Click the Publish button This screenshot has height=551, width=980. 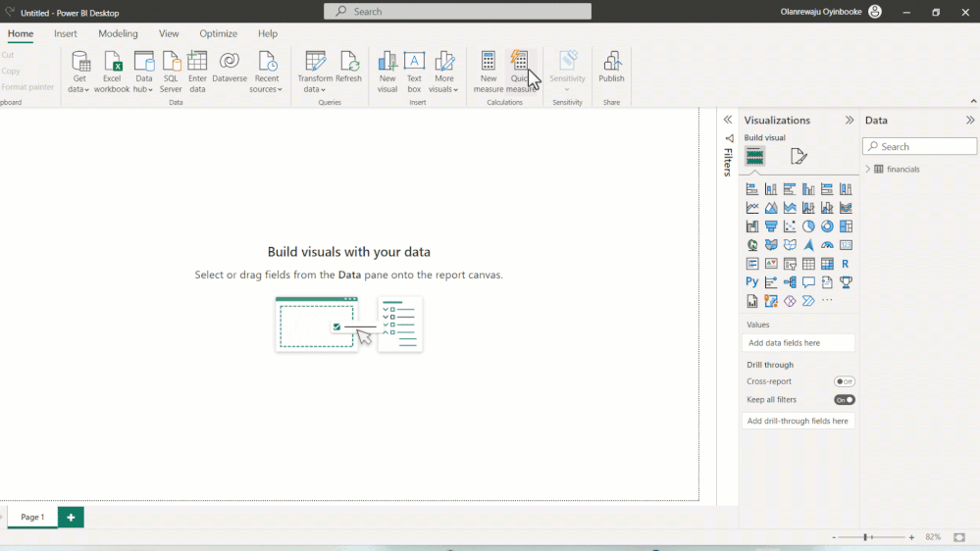coord(611,68)
